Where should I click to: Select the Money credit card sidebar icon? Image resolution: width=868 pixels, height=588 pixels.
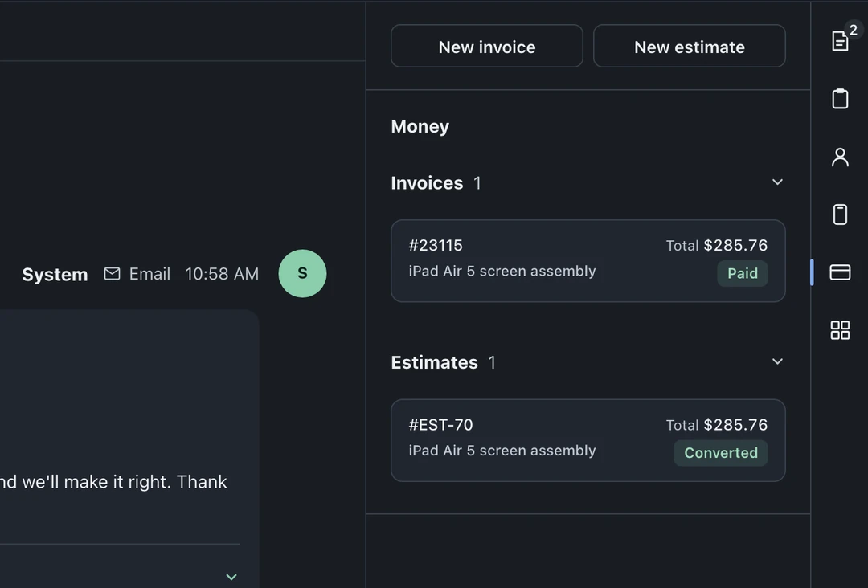point(841,272)
